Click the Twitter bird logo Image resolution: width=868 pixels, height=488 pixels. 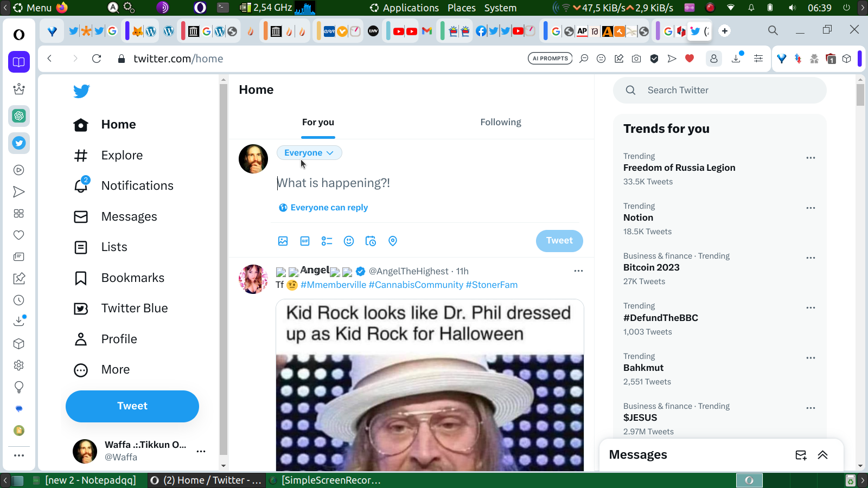tap(81, 91)
